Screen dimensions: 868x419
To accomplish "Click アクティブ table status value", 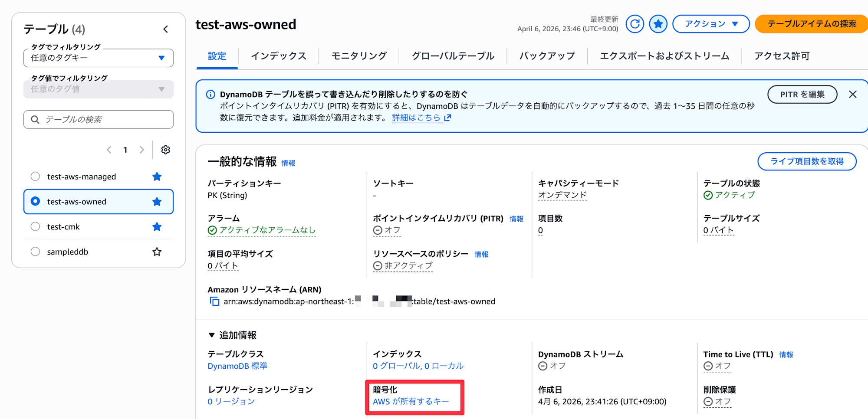I will [x=729, y=195].
